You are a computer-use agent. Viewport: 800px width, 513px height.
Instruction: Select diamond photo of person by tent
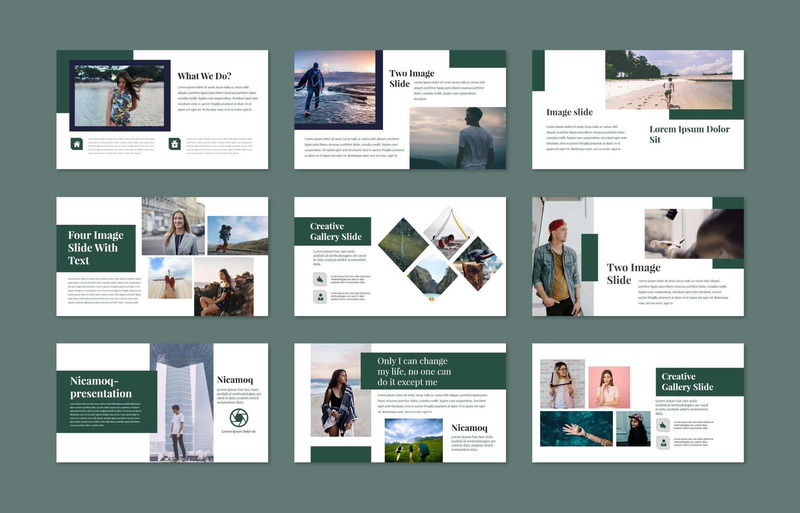pos(448,232)
